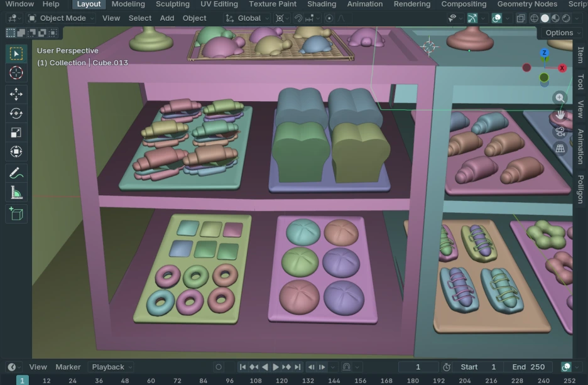The height and width of the screenshot is (385, 588).
Task: Switch to Rendered viewport shading
Action: click(566, 18)
